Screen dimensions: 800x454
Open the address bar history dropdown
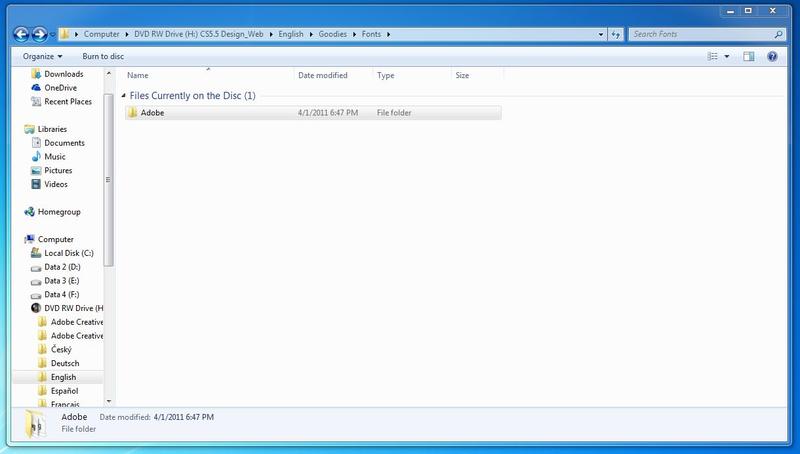coord(601,34)
